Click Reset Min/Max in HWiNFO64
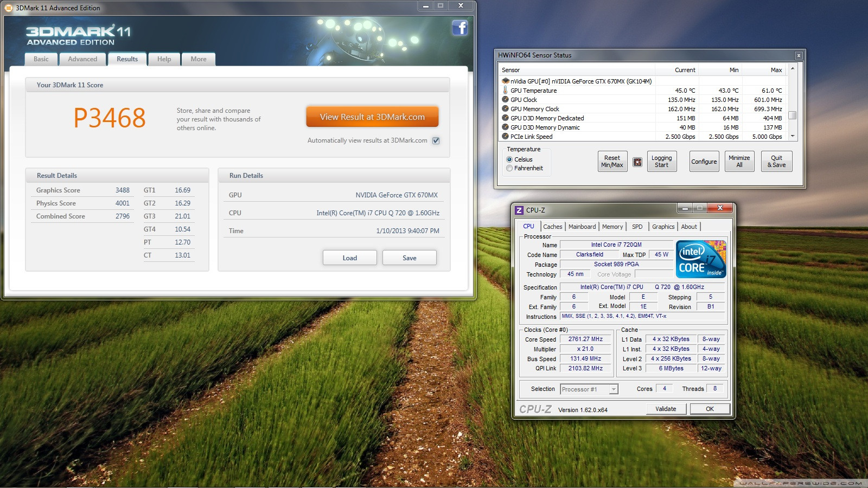 click(612, 162)
